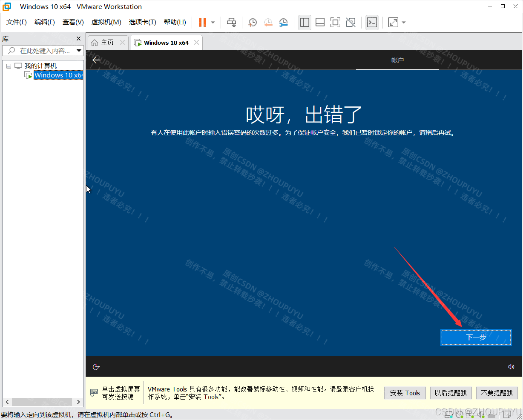Click the 以后提醒我 button
The height and width of the screenshot is (420, 523).
coord(451,393)
